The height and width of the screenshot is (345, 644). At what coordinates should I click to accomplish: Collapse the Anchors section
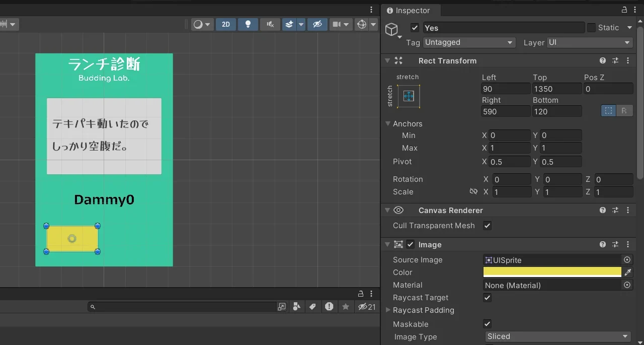coord(388,123)
